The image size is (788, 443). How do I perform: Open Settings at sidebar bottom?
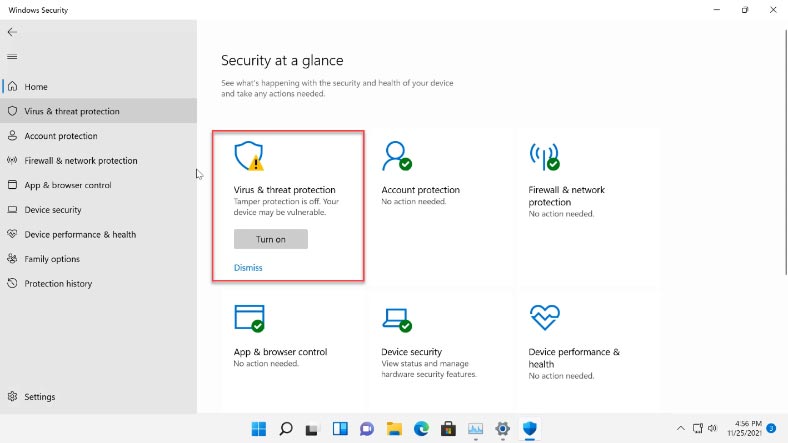pyautogui.click(x=98, y=396)
